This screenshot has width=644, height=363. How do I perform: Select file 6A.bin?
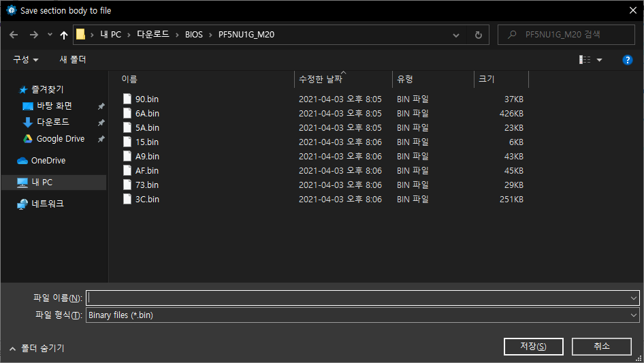click(147, 114)
